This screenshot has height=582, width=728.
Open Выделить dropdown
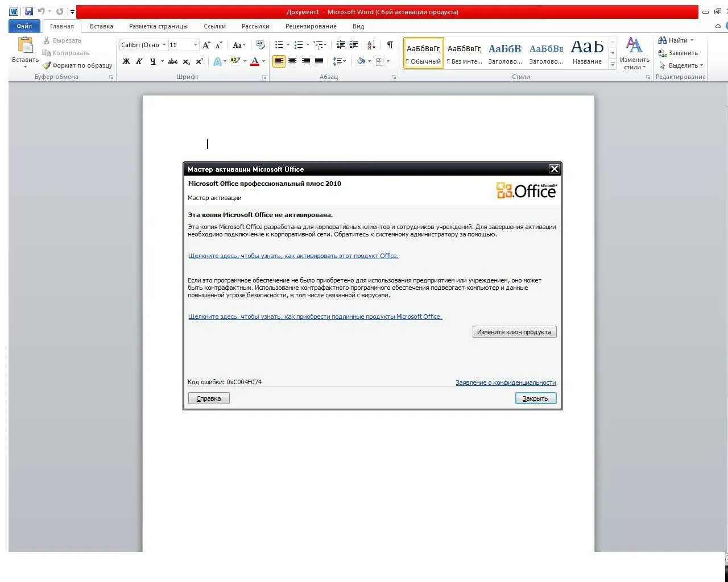coord(681,65)
